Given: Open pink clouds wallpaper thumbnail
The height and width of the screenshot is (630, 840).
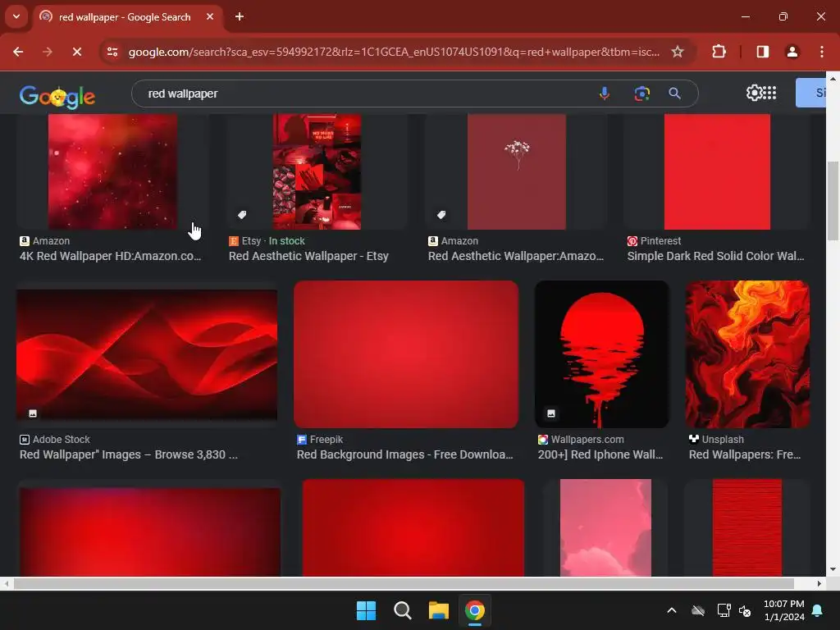Looking at the screenshot, I should (x=606, y=527).
